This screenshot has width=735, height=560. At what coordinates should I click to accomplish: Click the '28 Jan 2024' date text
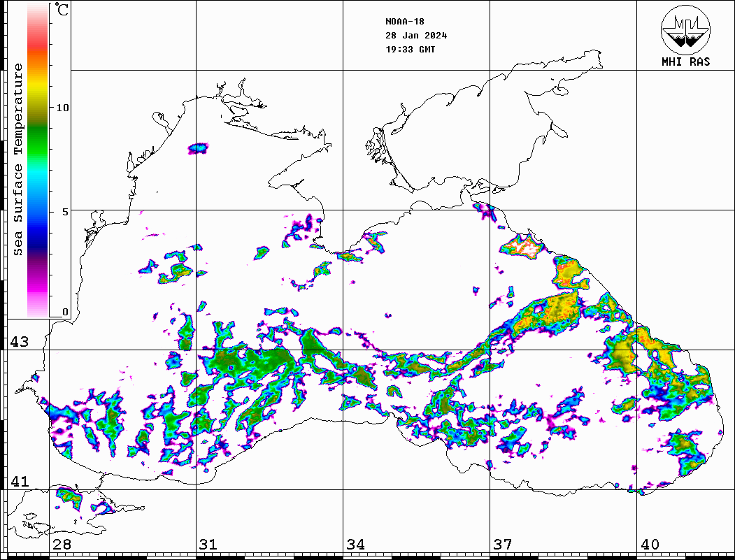416,36
